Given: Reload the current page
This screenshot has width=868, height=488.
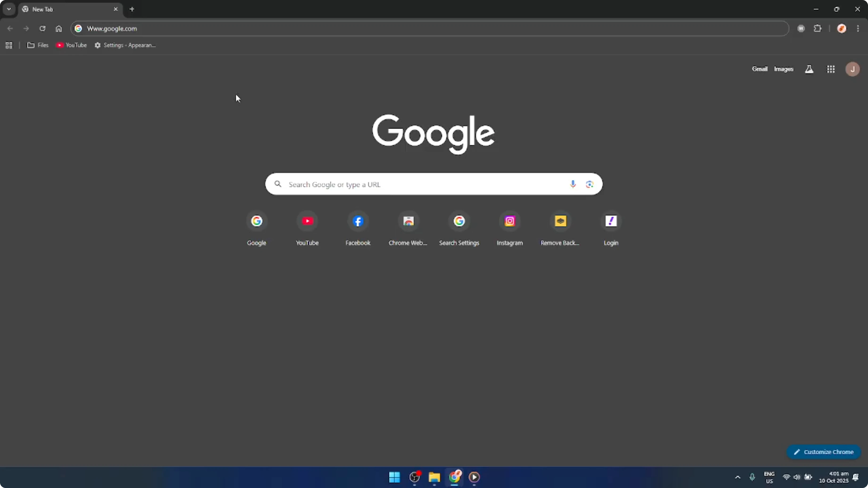Looking at the screenshot, I should click(42, 29).
